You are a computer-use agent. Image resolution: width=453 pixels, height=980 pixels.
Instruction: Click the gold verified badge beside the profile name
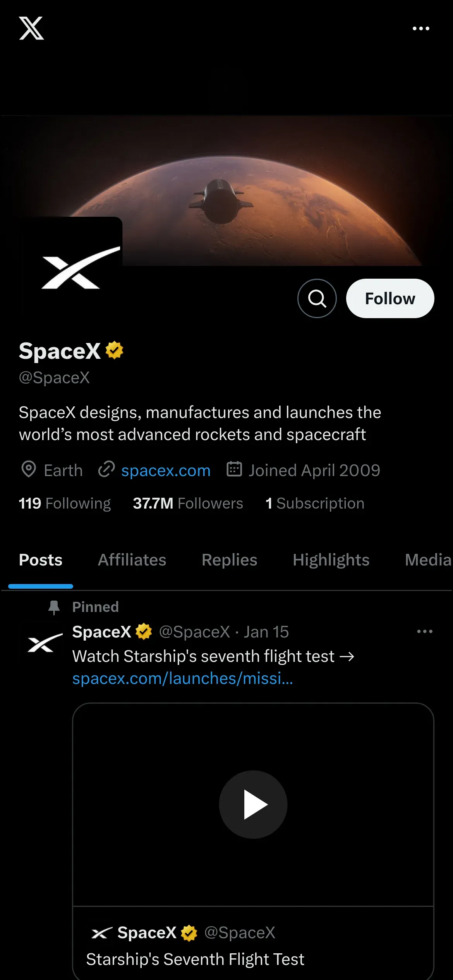click(x=115, y=350)
